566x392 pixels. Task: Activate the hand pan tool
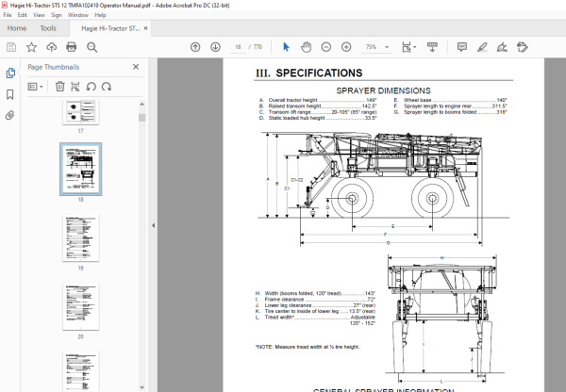(306, 47)
